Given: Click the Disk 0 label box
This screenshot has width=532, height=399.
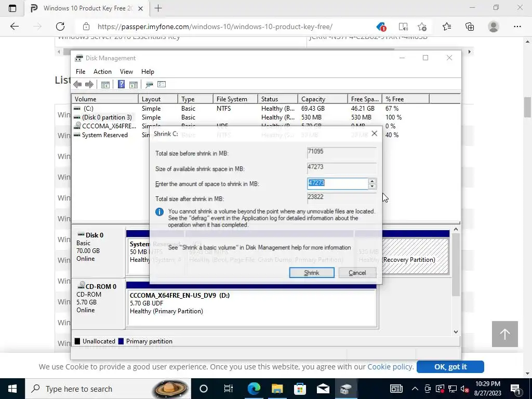Looking at the screenshot, I should 98,252.
